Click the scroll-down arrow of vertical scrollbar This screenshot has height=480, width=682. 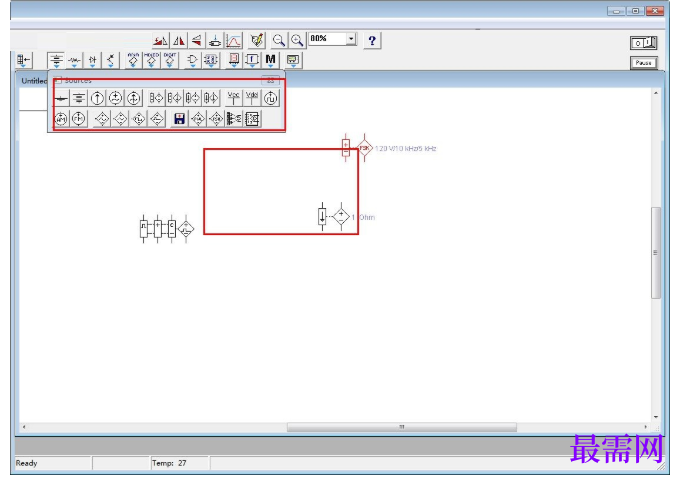pyautogui.click(x=655, y=417)
